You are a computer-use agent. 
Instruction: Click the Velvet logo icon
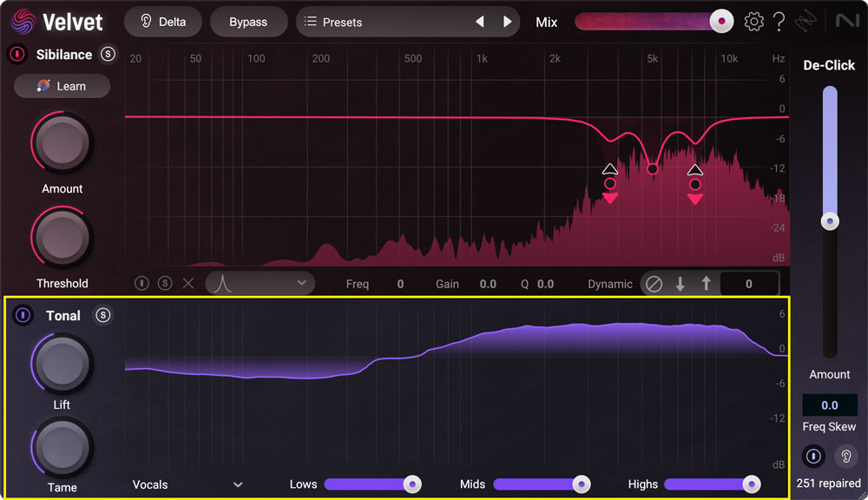[x=23, y=23]
